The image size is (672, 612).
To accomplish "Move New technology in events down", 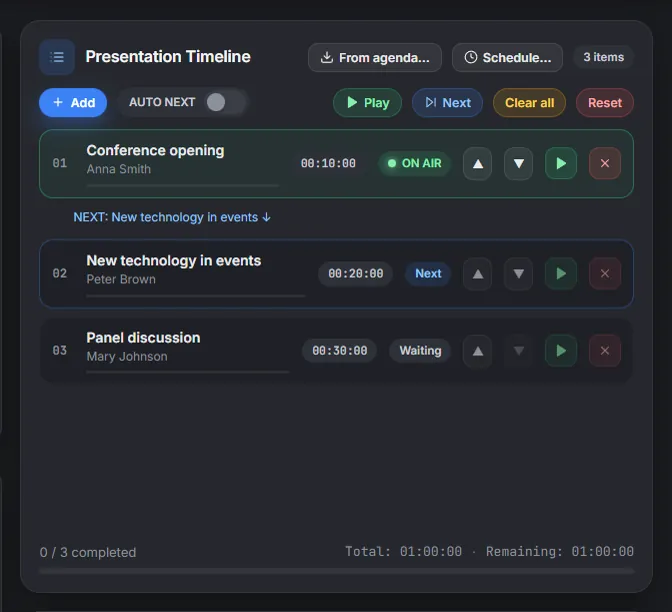I will (x=519, y=273).
